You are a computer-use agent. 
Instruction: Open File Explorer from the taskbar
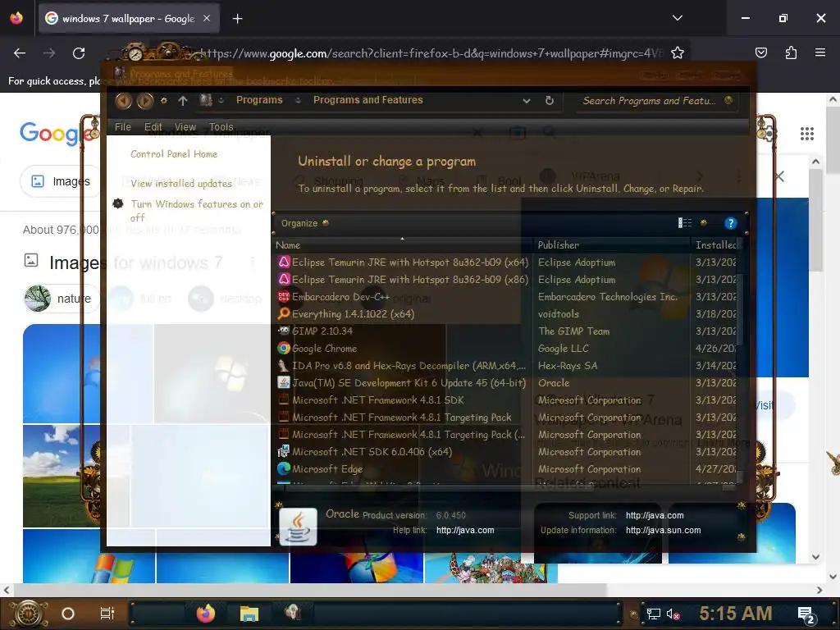click(x=249, y=614)
